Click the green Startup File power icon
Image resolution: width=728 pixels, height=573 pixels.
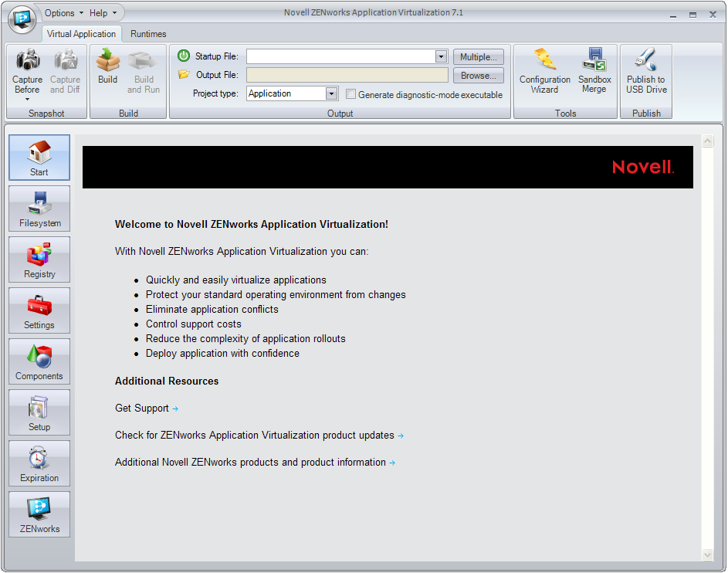pos(184,56)
